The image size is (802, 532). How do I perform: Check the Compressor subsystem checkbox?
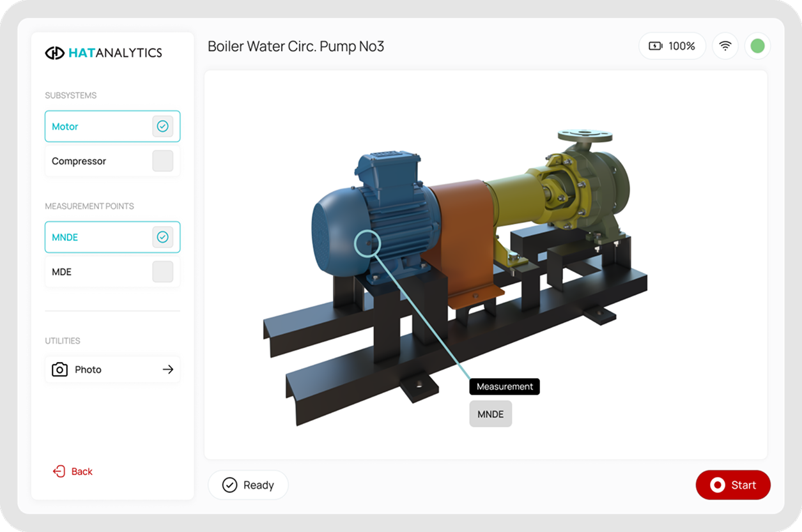coord(163,161)
